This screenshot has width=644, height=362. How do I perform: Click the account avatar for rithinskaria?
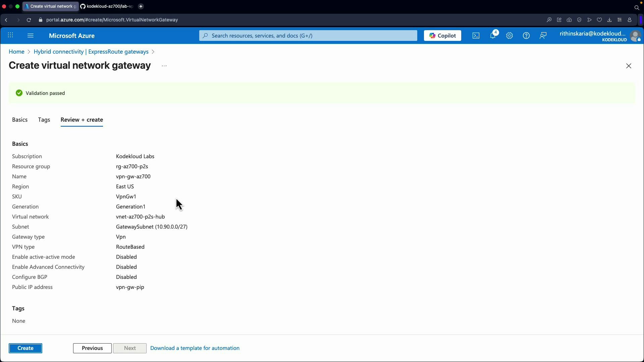[636, 36]
